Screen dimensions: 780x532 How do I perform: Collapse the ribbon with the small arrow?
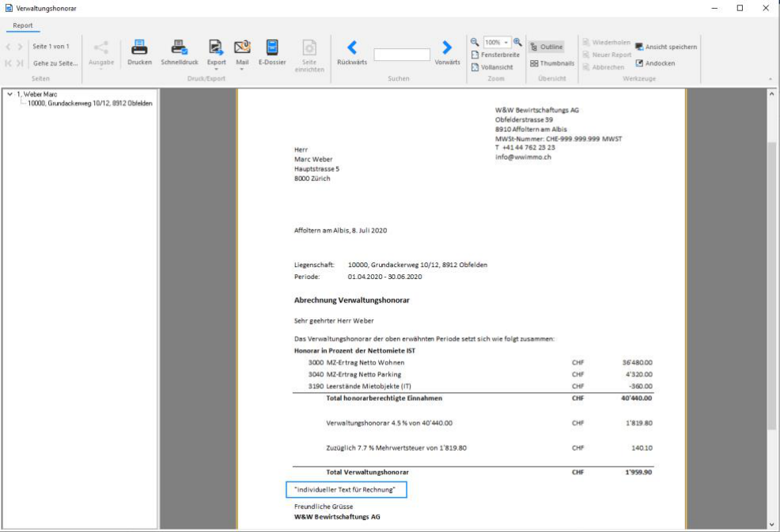coord(770,78)
